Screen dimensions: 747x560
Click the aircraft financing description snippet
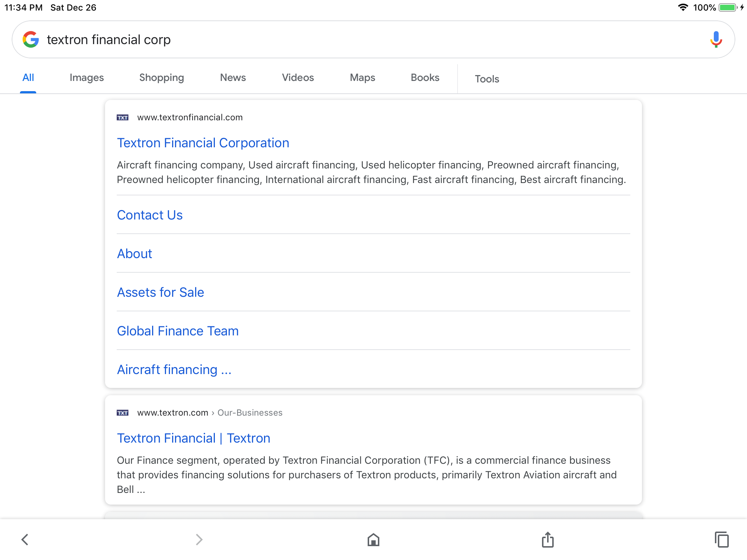pyautogui.click(x=371, y=172)
